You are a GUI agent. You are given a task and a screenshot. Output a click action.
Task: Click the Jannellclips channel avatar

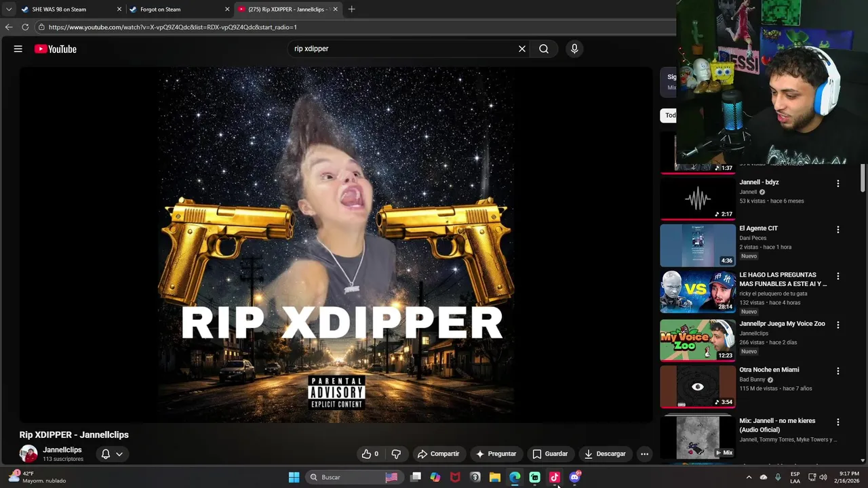click(x=28, y=454)
